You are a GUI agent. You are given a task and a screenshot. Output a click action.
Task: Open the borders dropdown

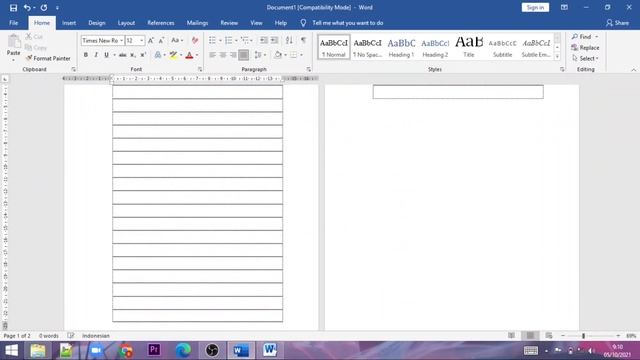(302, 55)
